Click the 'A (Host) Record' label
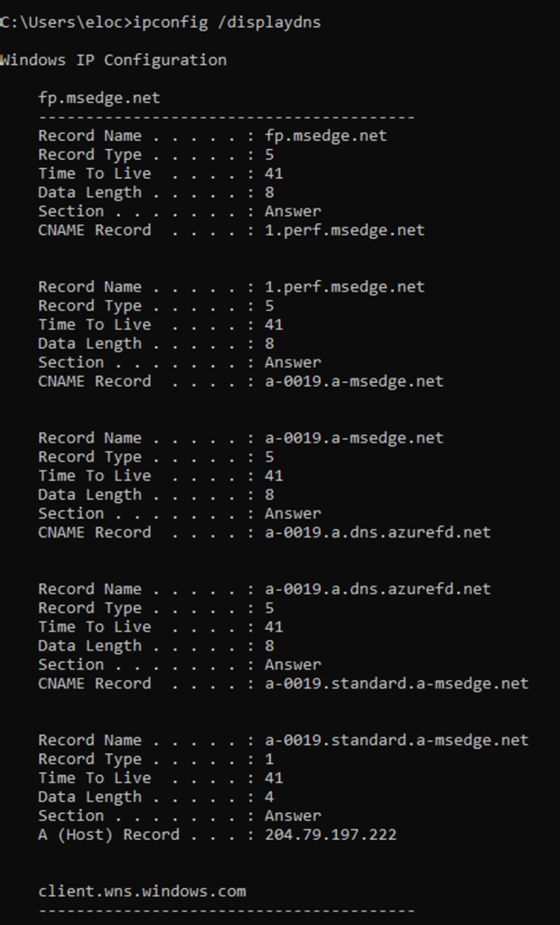Viewport: 560px width, 925px height. [108, 835]
